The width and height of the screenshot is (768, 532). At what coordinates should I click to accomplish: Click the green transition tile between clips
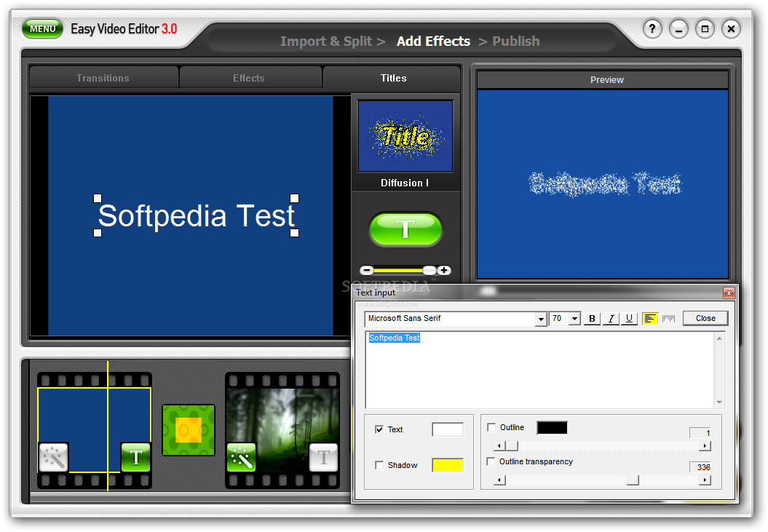pos(189,430)
